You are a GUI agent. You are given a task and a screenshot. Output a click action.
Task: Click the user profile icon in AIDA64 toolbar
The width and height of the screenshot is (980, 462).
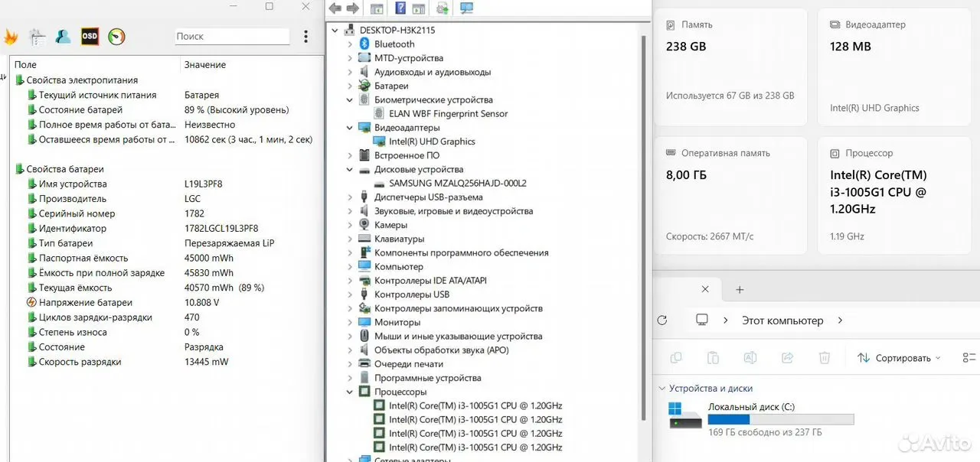[x=63, y=36]
